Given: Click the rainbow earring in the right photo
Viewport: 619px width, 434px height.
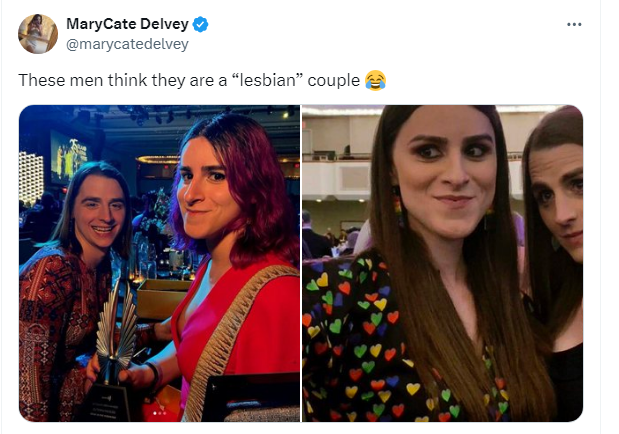Looking at the screenshot, I should pyautogui.click(x=398, y=206).
